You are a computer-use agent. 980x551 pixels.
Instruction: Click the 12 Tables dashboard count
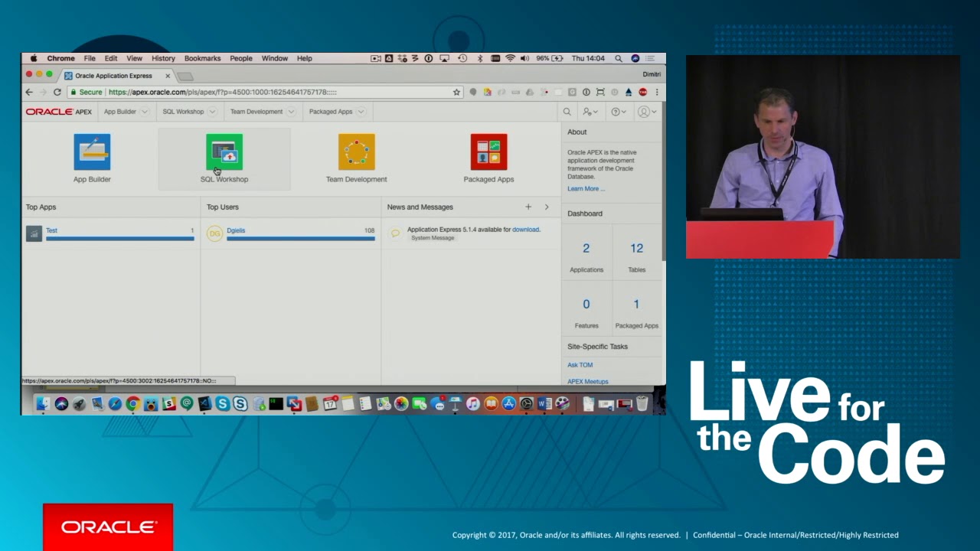tap(637, 249)
